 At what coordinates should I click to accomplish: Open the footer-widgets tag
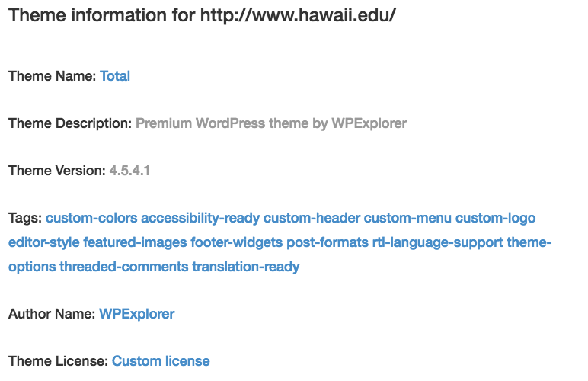(237, 242)
